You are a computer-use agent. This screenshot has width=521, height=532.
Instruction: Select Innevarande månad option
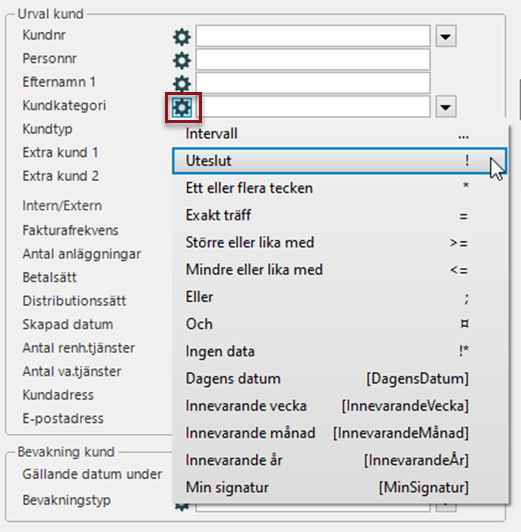(339, 433)
